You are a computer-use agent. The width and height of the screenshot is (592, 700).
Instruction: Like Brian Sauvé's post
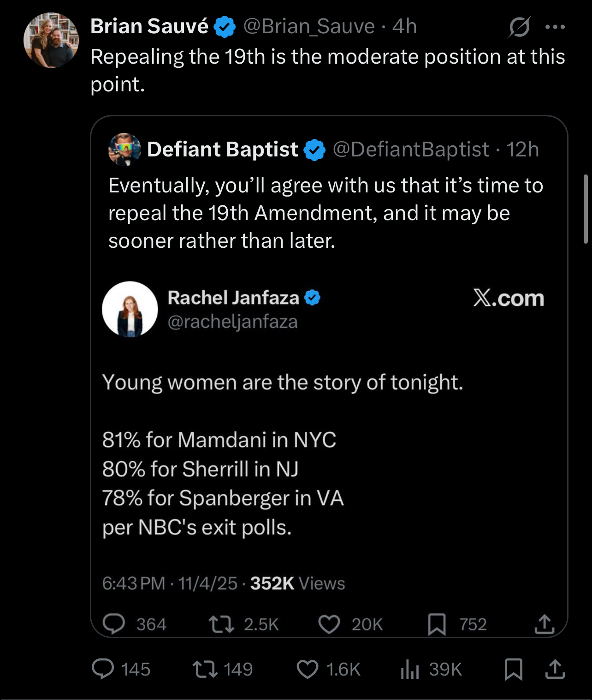(x=308, y=669)
